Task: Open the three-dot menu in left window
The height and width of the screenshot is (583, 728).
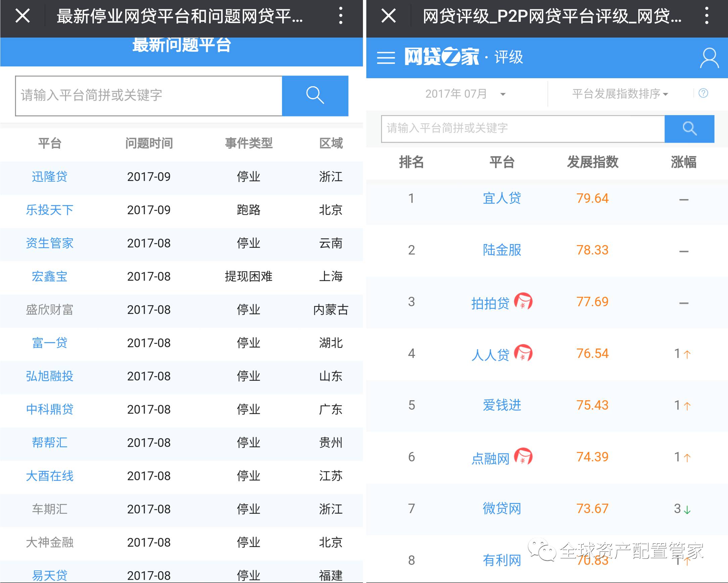Action: pos(341,16)
